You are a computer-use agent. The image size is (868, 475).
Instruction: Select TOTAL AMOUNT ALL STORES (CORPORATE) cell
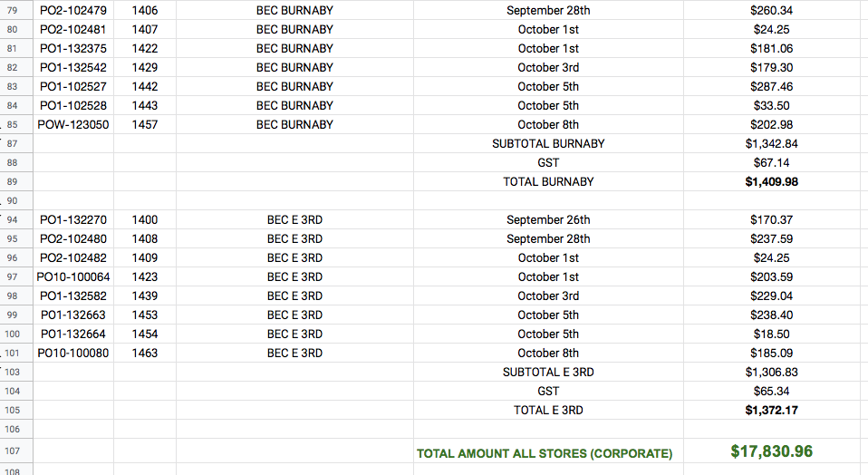point(545,452)
